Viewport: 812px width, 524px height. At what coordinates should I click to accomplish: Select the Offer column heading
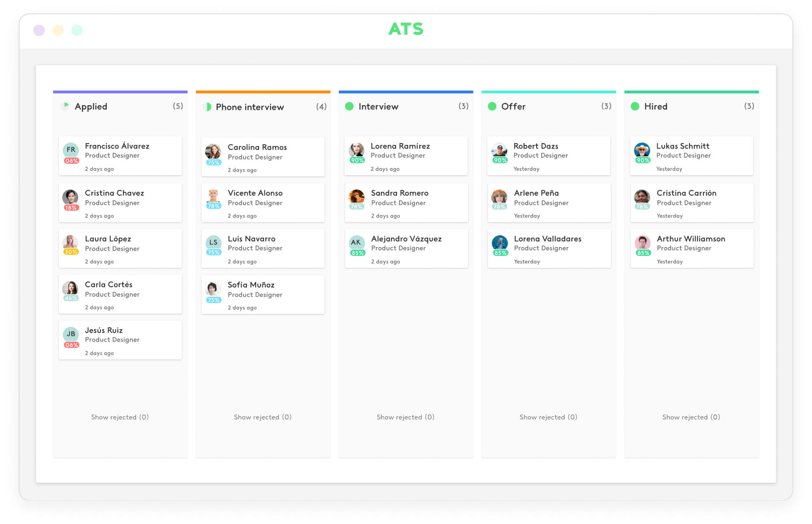tap(513, 106)
